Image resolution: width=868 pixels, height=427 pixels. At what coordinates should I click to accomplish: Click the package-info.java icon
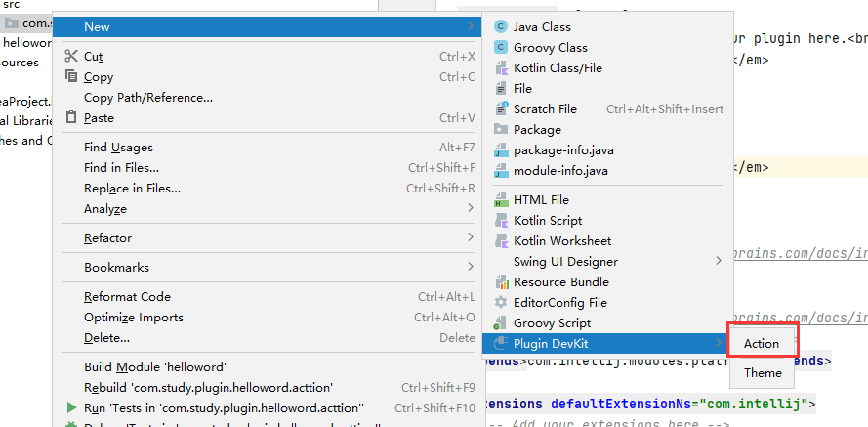coord(501,150)
